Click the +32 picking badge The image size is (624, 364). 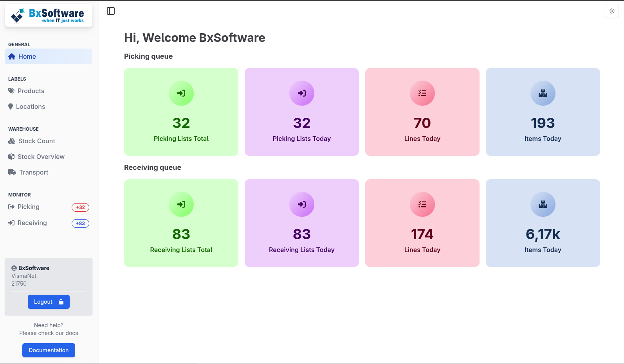(x=80, y=207)
